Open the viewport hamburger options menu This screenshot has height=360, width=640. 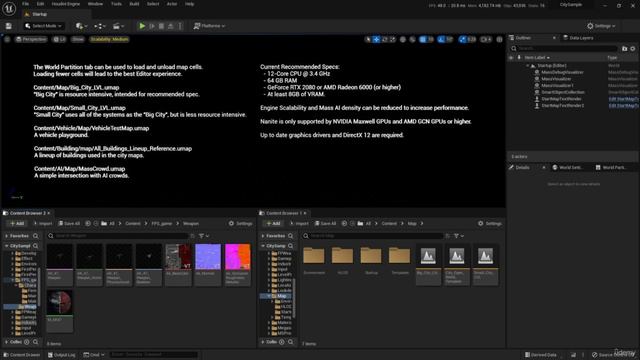click(7, 39)
